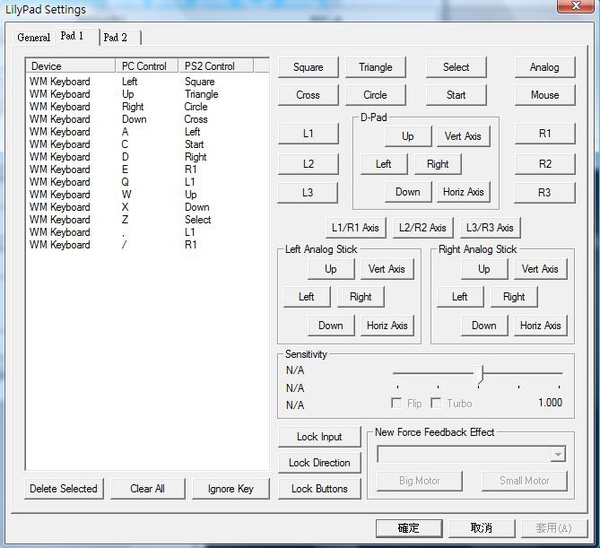Click D-Pad Up button

(408, 136)
